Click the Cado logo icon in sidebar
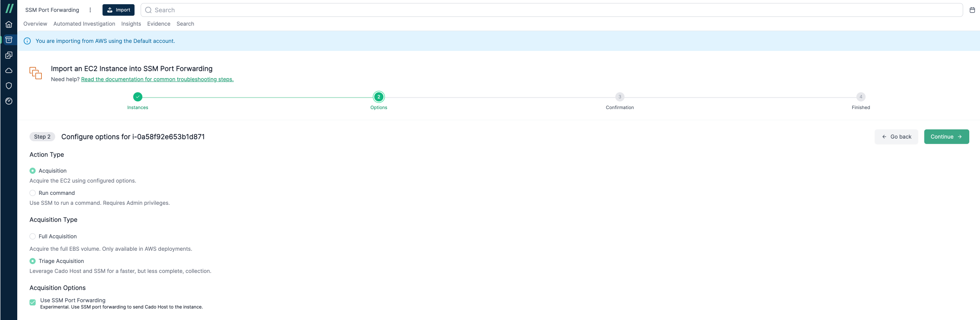980x320 pixels. (9, 8)
